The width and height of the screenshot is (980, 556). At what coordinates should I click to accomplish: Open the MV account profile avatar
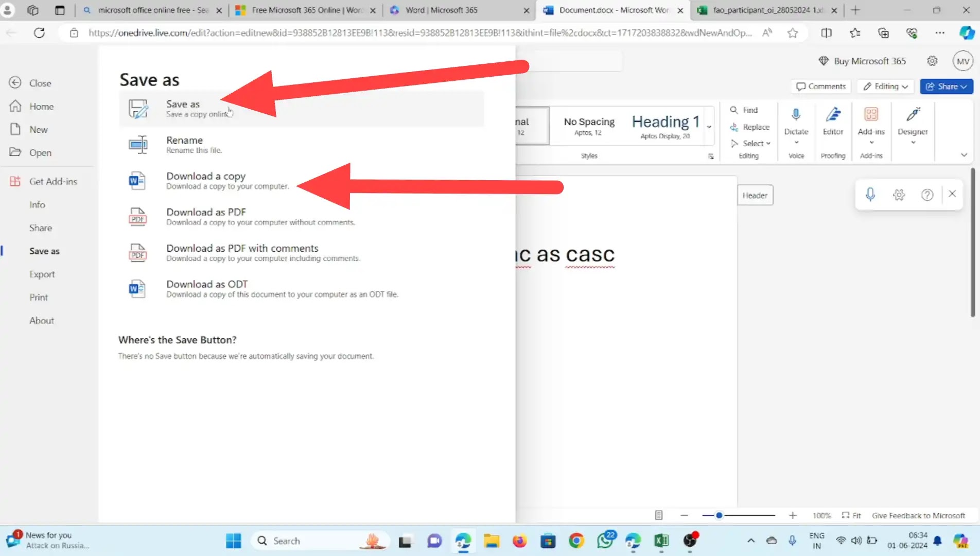pos(963,61)
